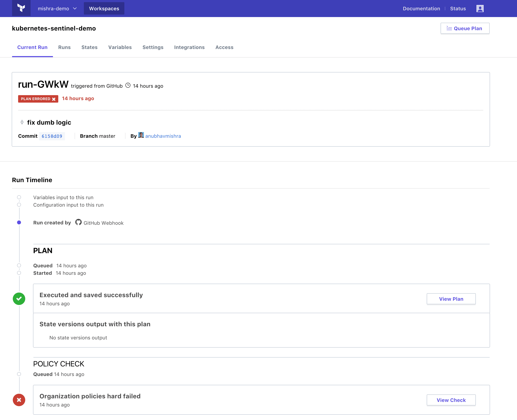Click the Queue Plan button
The image size is (517, 420).
(x=465, y=28)
